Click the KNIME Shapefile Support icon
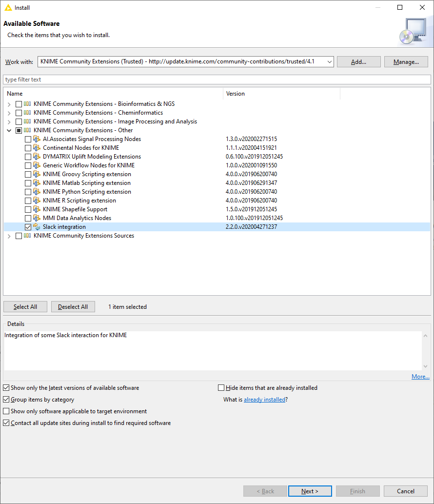Viewport: 434px width, 504px height. pyautogui.click(x=37, y=209)
